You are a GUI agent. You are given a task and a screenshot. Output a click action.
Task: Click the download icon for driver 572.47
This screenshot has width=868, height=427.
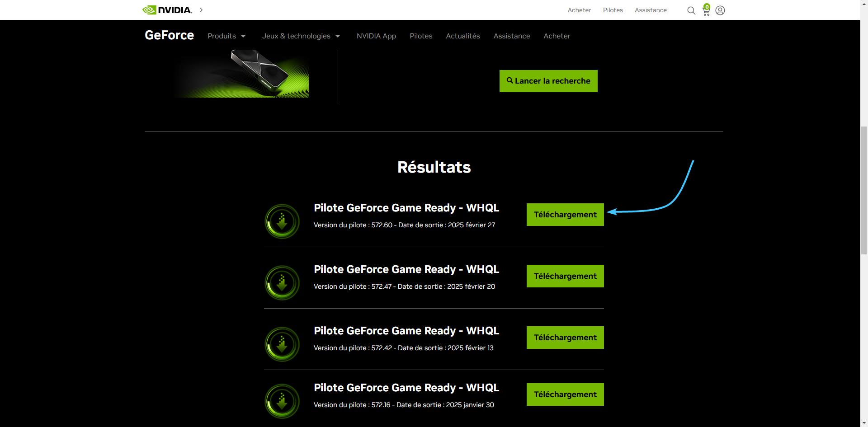282,283
